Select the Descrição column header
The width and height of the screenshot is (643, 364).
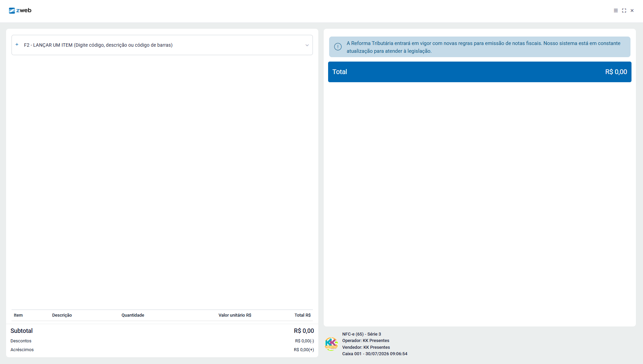pyautogui.click(x=62, y=315)
